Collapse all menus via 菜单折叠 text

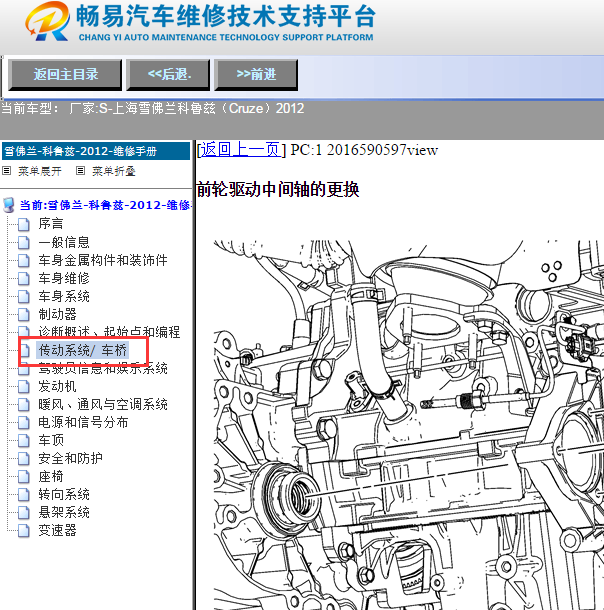point(114,171)
